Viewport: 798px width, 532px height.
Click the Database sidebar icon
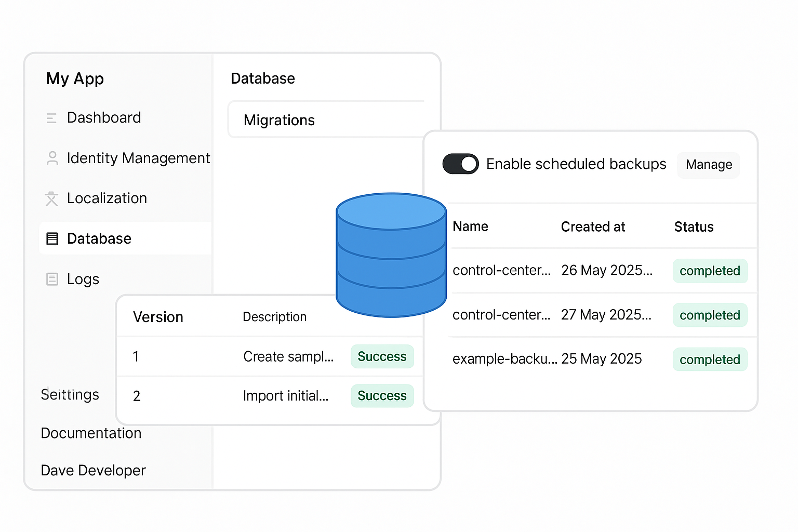pyautogui.click(x=52, y=238)
